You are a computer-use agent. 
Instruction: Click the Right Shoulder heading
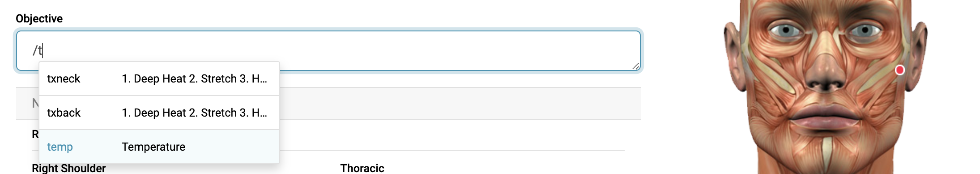68,168
